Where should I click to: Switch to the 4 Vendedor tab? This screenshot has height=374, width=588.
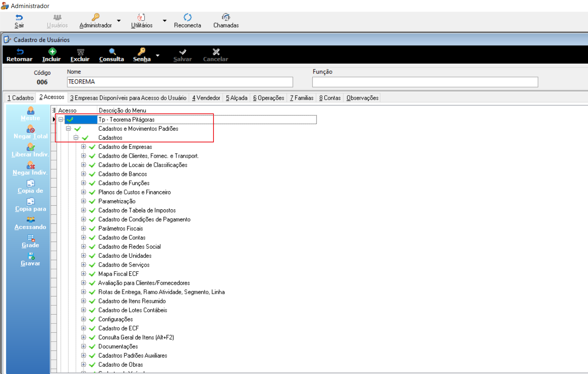(206, 98)
